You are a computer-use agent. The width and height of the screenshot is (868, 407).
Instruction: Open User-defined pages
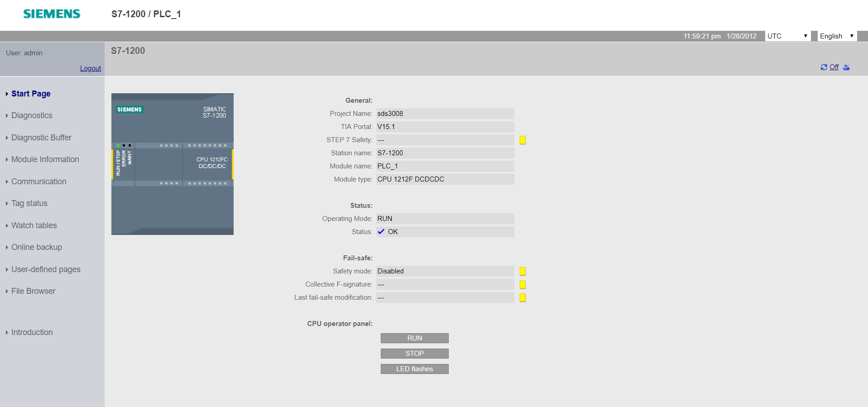(x=46, y=269)
